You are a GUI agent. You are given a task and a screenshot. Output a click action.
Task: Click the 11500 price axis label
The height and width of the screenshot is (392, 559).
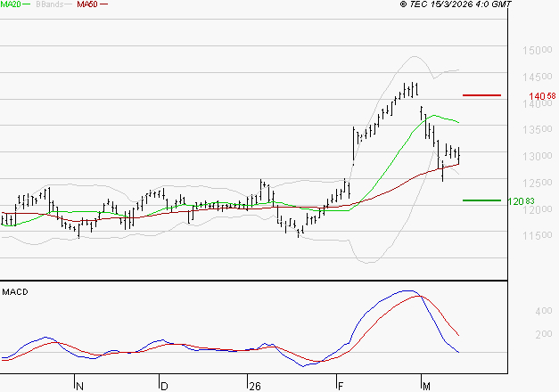(538, 235)
